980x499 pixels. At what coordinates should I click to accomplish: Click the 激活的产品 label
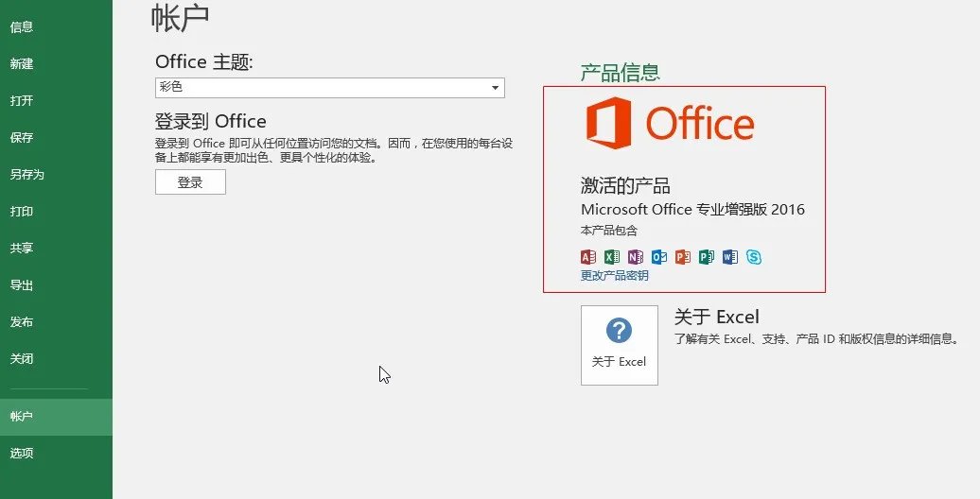[x=625, y=185]
